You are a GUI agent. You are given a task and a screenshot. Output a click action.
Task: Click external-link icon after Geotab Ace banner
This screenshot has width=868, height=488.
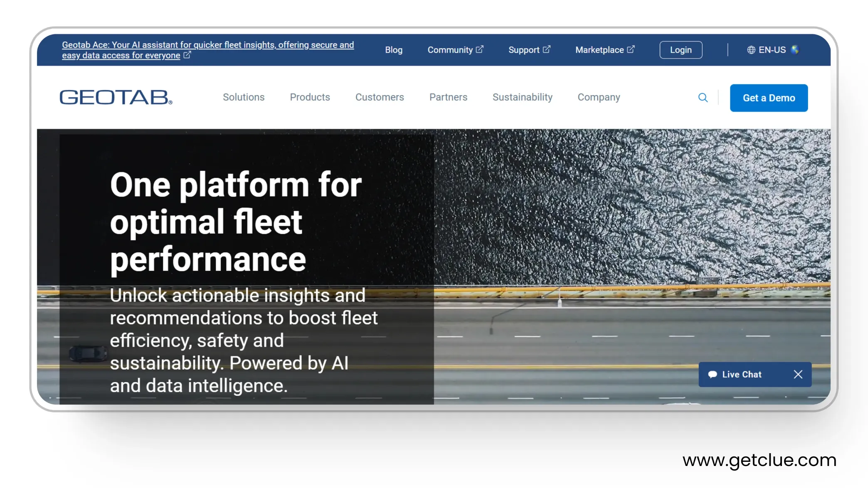click(187, 55)
